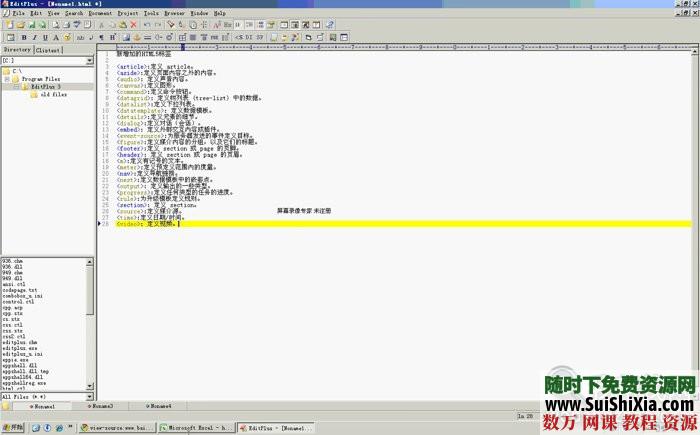Click the Redo arrow icon
700x435 pixels.
click(x=158, y=25)
